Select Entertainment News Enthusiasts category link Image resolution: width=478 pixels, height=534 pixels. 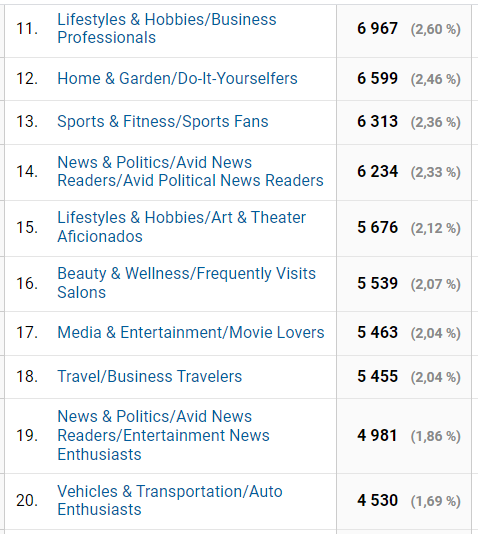(x=163, y=436)
